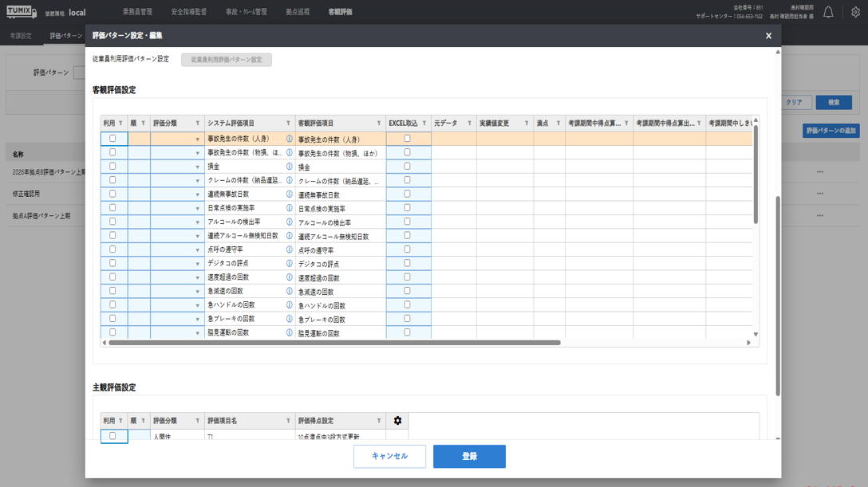Click the 検索 button behind the dialog

[834, 102]
